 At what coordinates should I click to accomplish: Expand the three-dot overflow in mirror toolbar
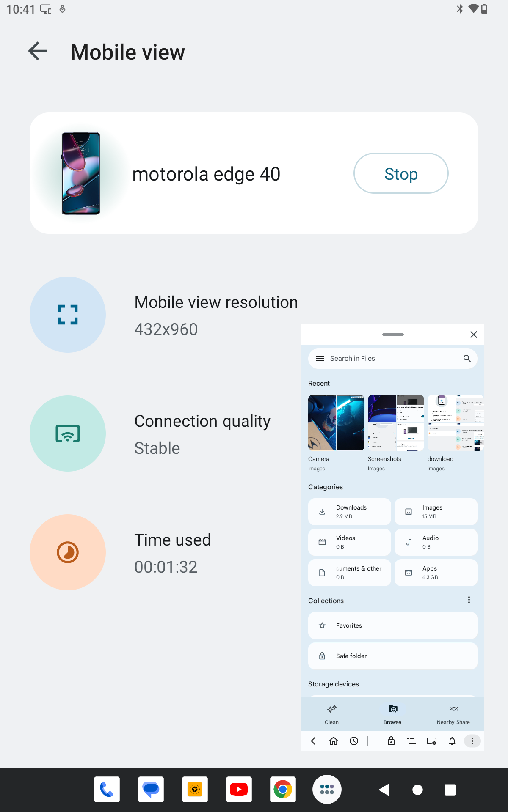(x=472, y=741)
